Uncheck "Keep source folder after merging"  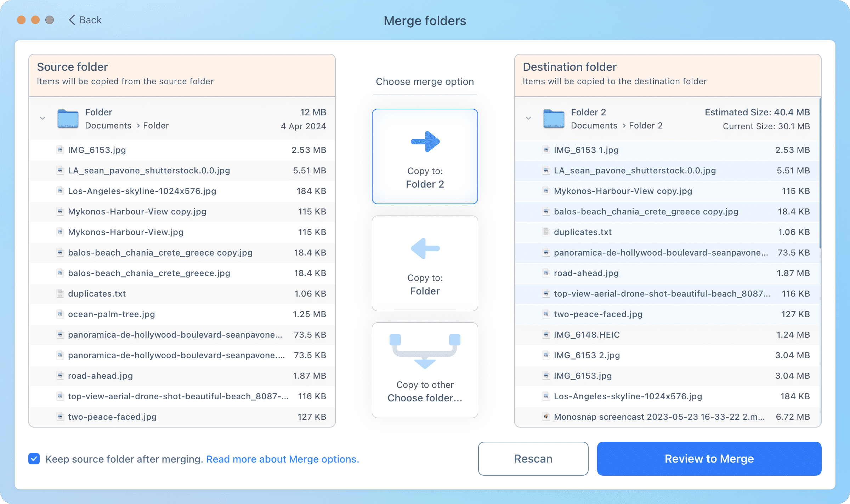tap(34, 459)
